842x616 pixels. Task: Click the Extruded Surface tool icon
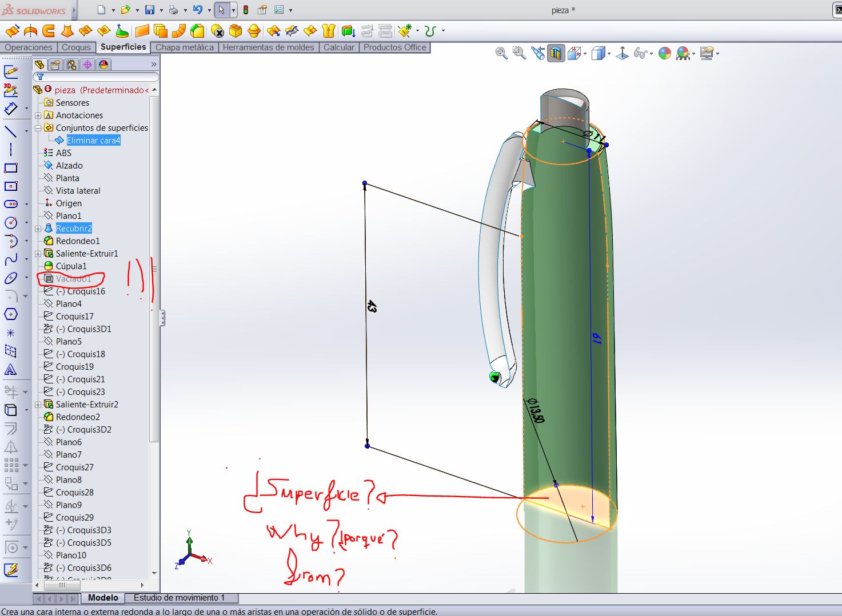tap(12, 30)
